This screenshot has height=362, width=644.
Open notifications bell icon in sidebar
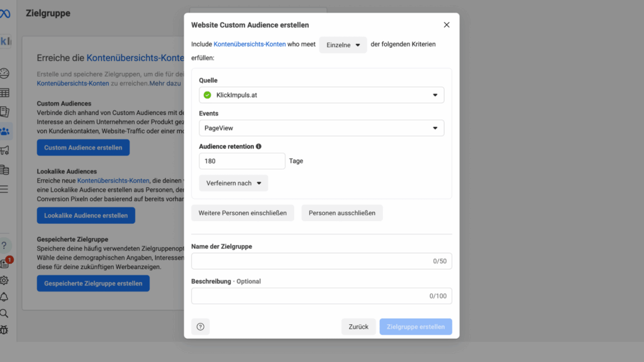click(x=4, y=297)
